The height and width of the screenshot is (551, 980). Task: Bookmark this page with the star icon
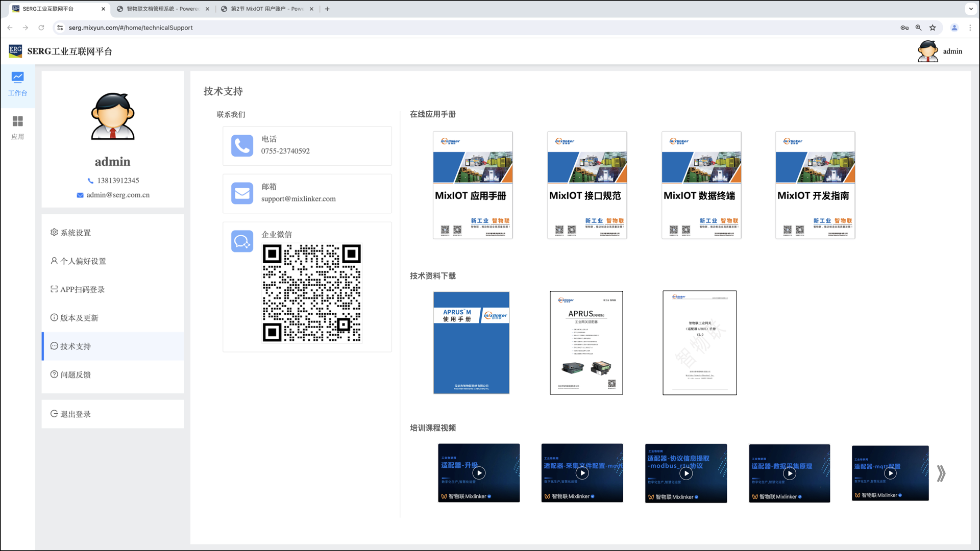click(x=933, y=28)
